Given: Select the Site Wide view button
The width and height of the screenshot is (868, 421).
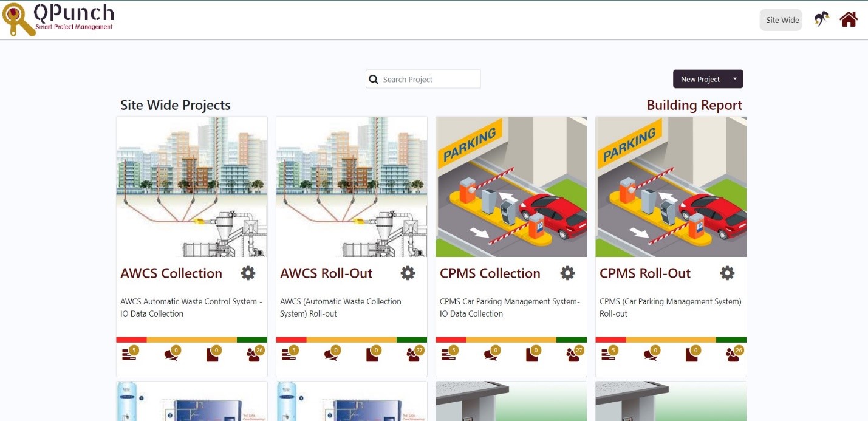Looking at the screenshot, I should 781,19.
